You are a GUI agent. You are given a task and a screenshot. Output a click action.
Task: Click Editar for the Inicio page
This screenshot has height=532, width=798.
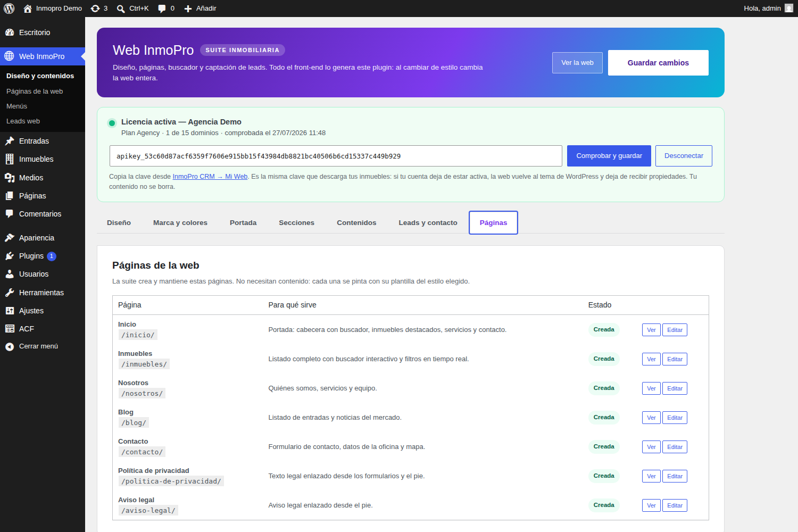tap(675, 330)
